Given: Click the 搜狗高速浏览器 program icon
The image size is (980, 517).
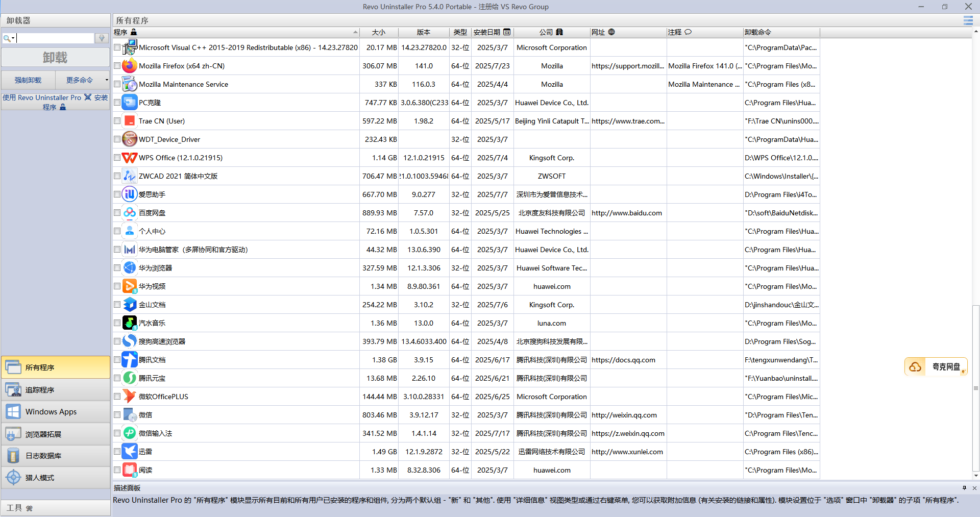Looking at the screenshot, I should click(x=130, y=341).
